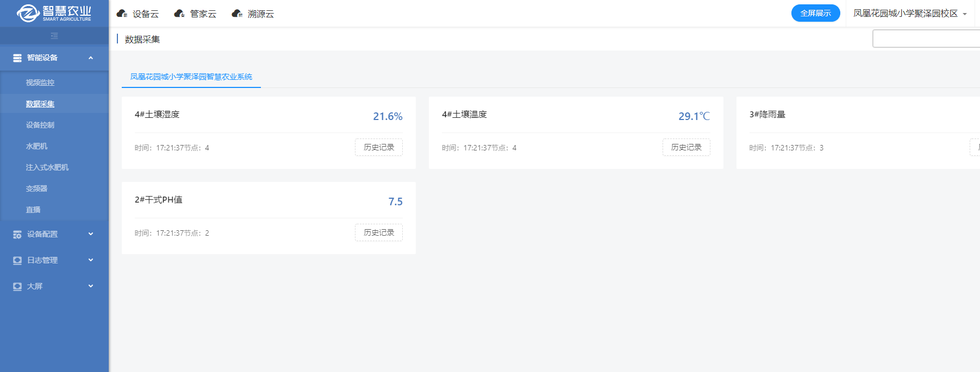Expand the 日志管理 menu chevron
This screenshot has width=980, height=372.
91,260
